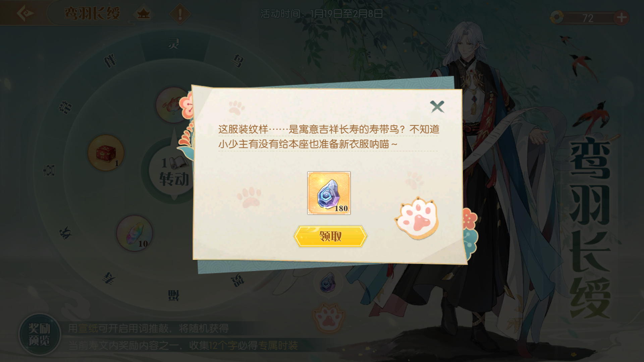Click the goldfish reward on the wheel
The image size is (644, 362).
click(x=173, y=105)
